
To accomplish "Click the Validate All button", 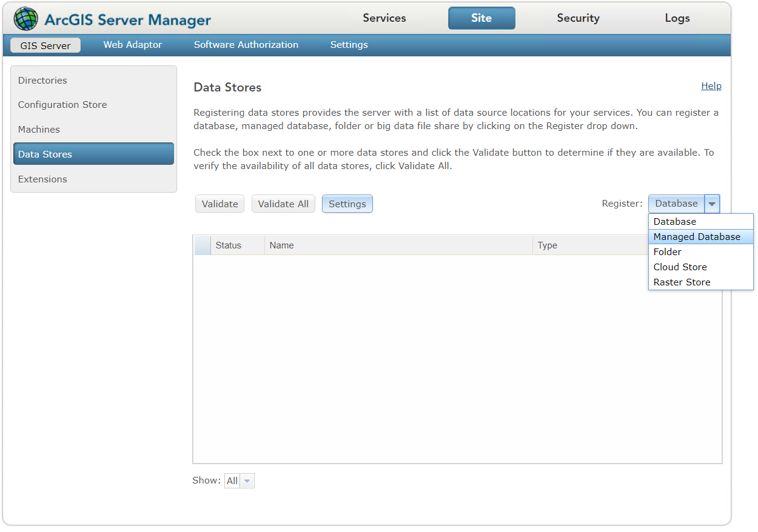I will tap(283, 204).
